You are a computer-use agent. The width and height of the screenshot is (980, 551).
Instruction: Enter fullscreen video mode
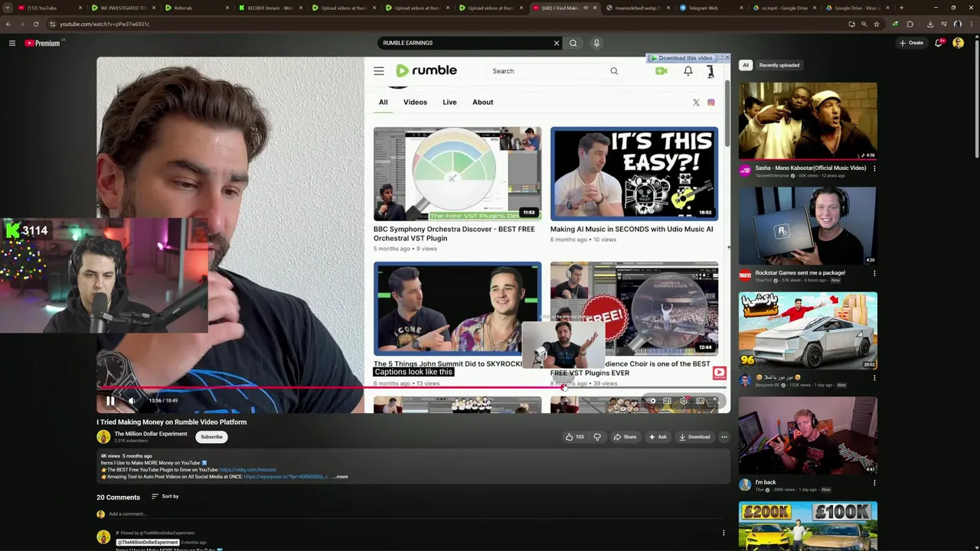point(716,401)
